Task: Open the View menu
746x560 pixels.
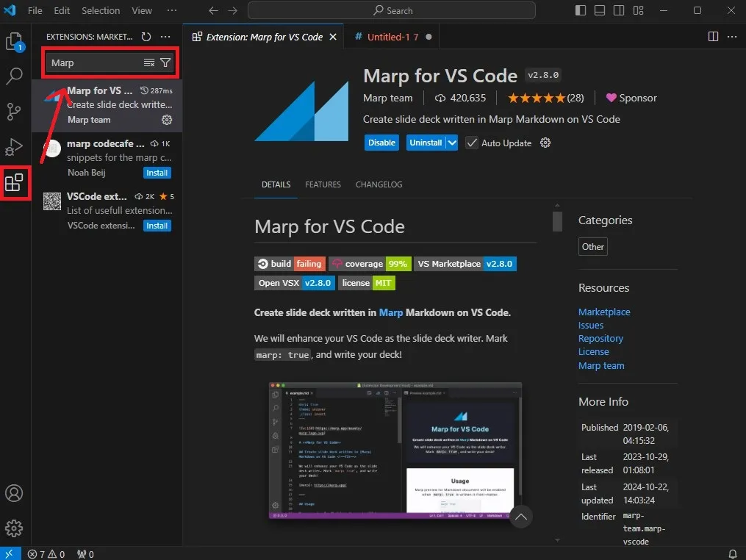Action: (x=142, y=10)
